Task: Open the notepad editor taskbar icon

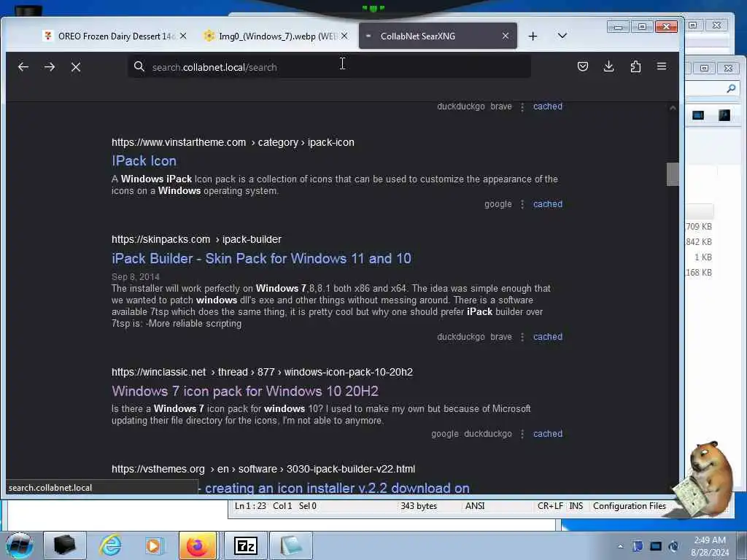Action: pyautogui.click(x=291, y=545)
